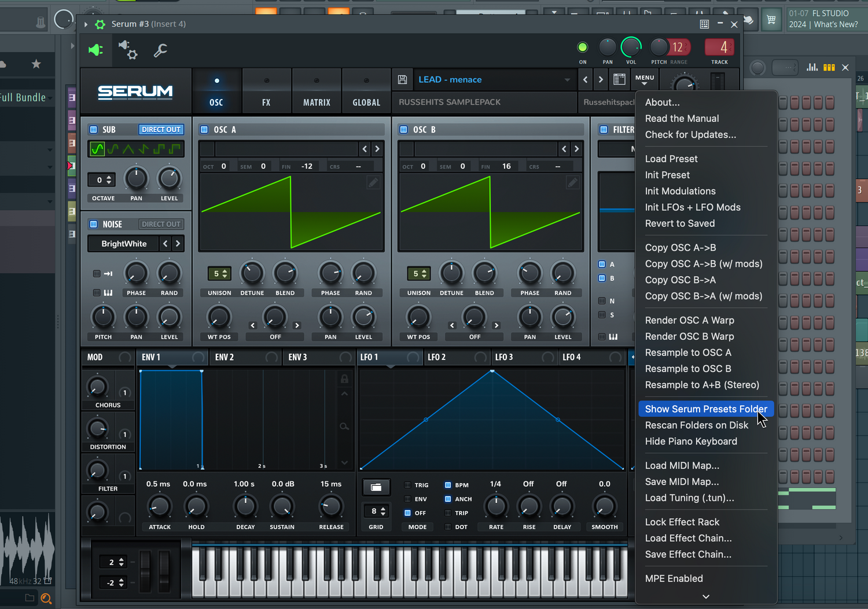Open the MENU dropdown
The image size is (868, 609).
point(645,79)
